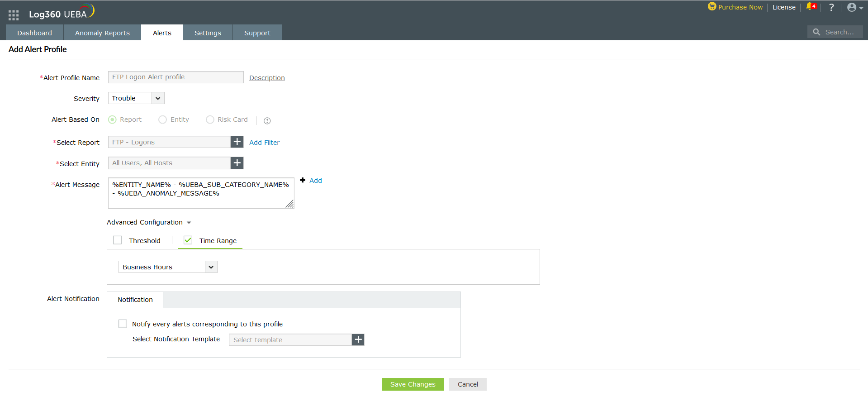Open the apps grid menu
Viewport: 868px width, 416px height.
[x=13, y=14]
